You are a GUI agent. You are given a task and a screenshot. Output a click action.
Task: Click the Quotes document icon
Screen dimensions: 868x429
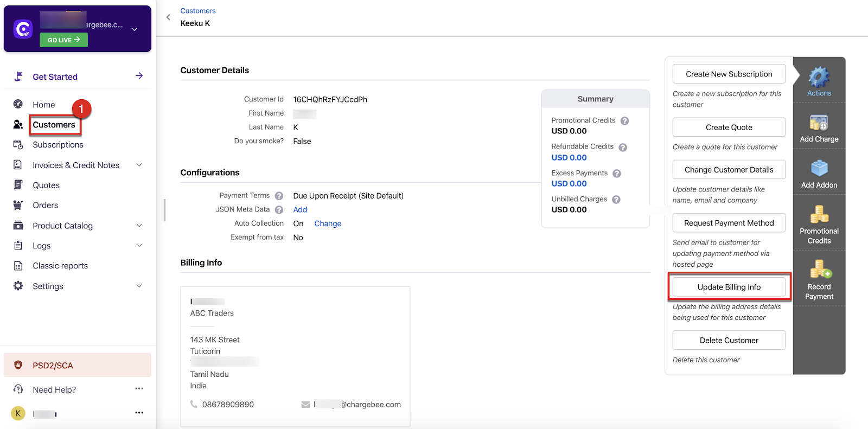tap(18, 185)
